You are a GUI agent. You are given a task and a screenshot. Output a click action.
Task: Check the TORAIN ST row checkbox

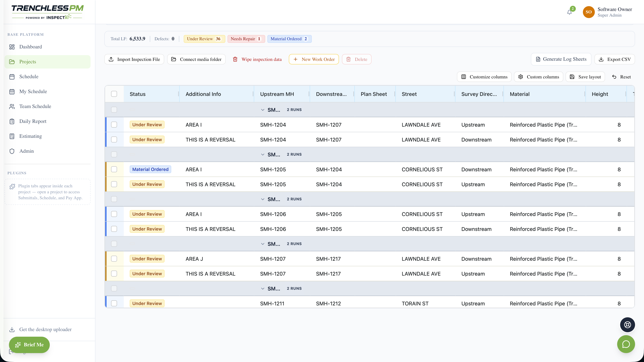[114, 303]
